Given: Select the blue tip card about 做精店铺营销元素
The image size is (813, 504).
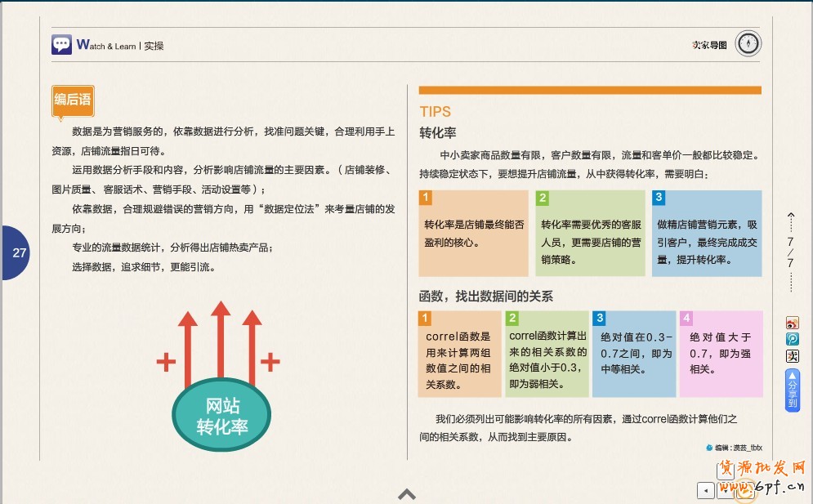Looking at the screenshot, I should (707, 234).
